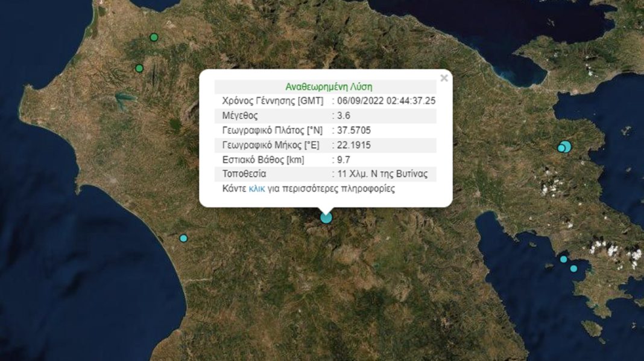This screenshot has width=644, height=361.
Task: Select the lower green earthquake marker
Action: (139, 68)
